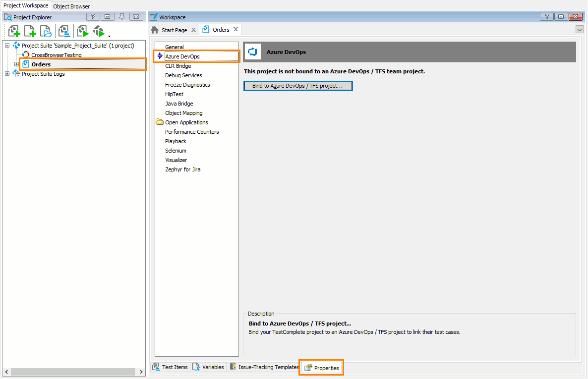Click Project Explorer horizontal scrollbar right arrow
The height and width of the screenshot is (379, 588).
141,372
